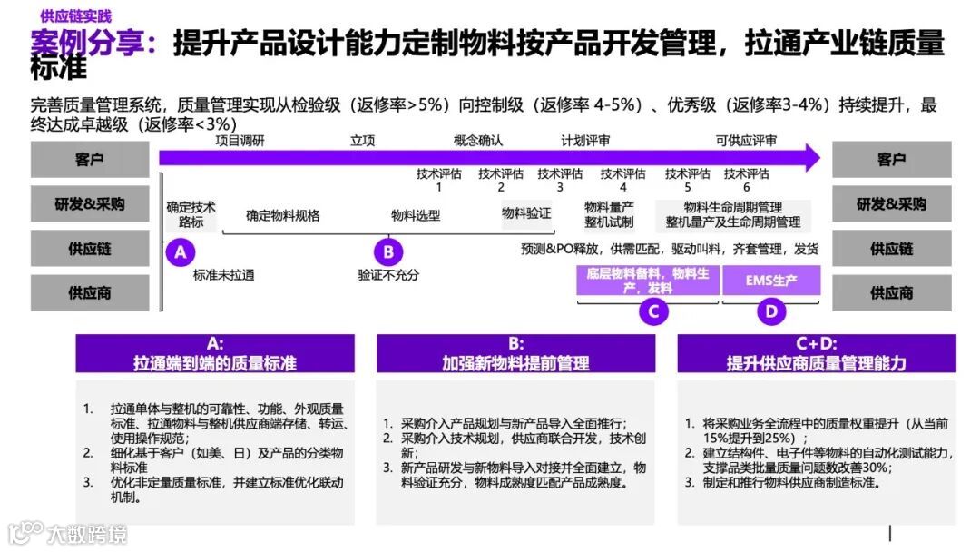
Task: Click the '概念确认' milestone label
Action: coord(478,141)
